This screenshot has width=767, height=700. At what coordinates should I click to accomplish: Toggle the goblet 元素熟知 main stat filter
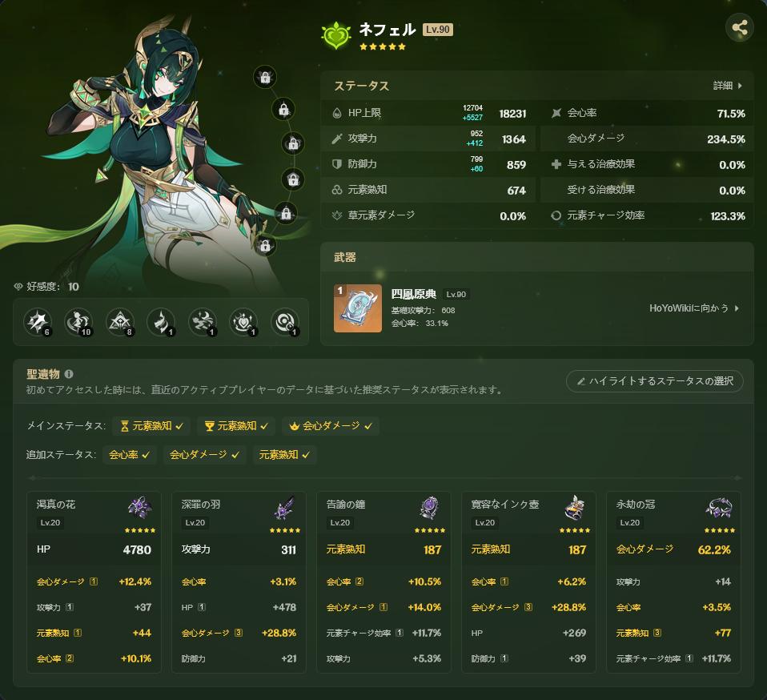236,426
